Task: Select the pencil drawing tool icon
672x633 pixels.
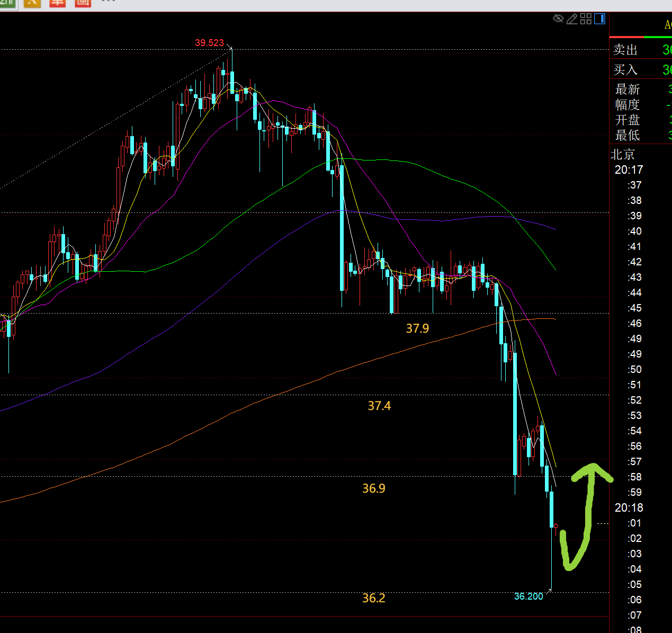Action: pos(572,19)
